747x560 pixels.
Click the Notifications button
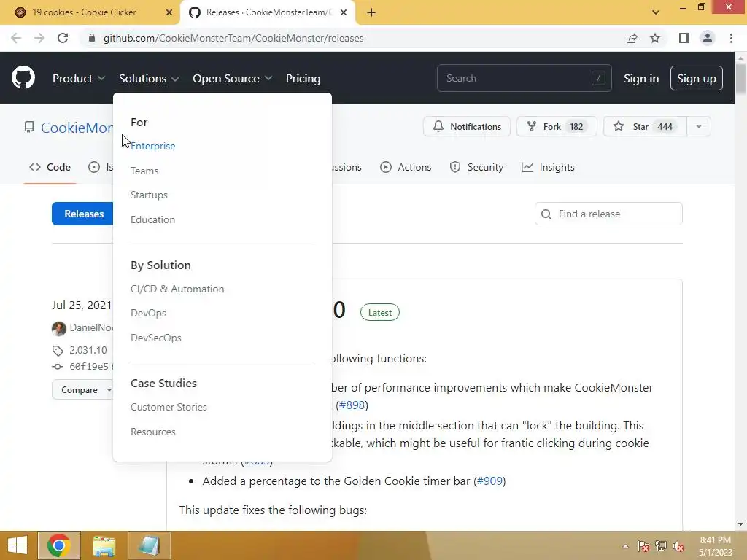pos(467,127)
